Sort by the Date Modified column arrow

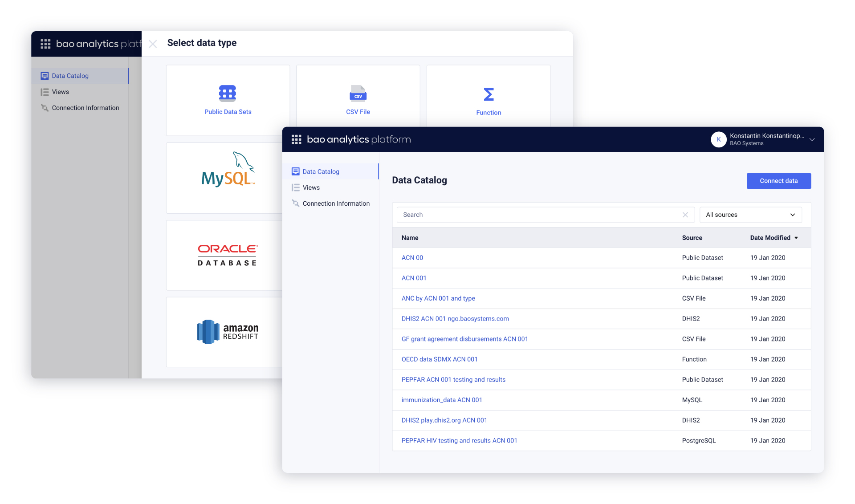coord(796,238)
